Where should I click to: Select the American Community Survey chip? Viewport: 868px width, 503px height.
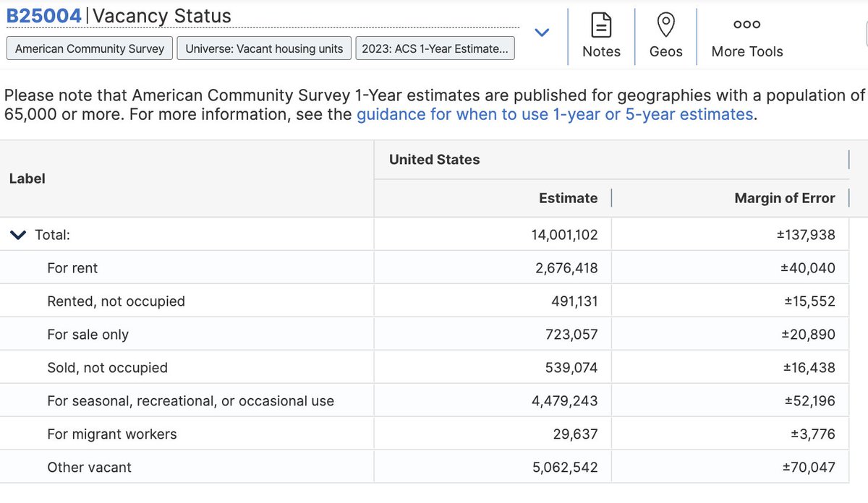90,48
